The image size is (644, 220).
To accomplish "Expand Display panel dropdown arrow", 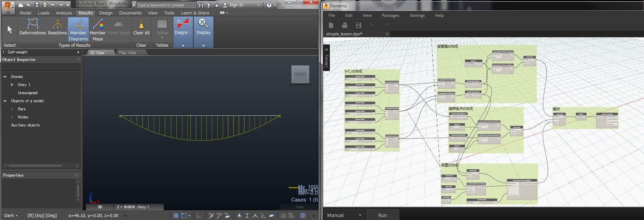I will [x=203, y=46].
